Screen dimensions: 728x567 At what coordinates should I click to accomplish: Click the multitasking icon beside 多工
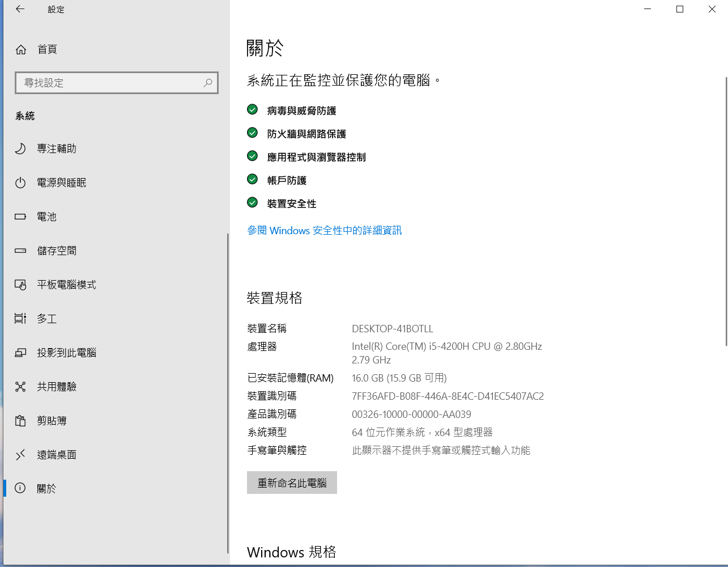coord(20,319)
